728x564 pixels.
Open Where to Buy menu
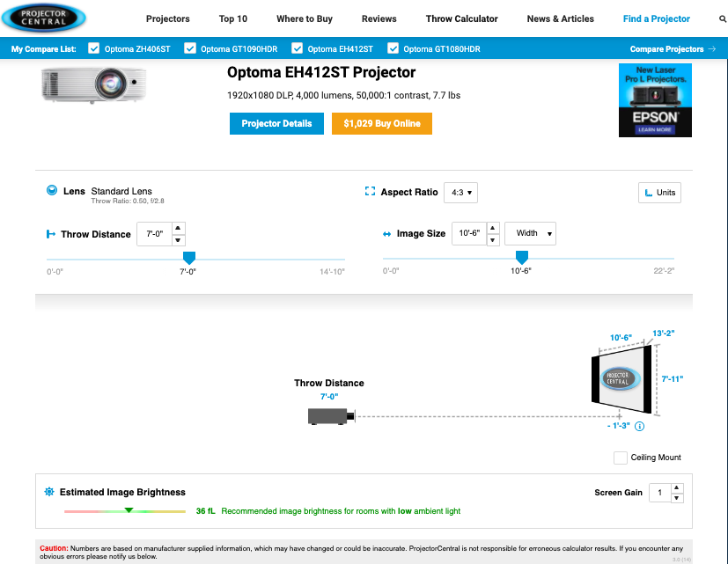pos(305,19)
